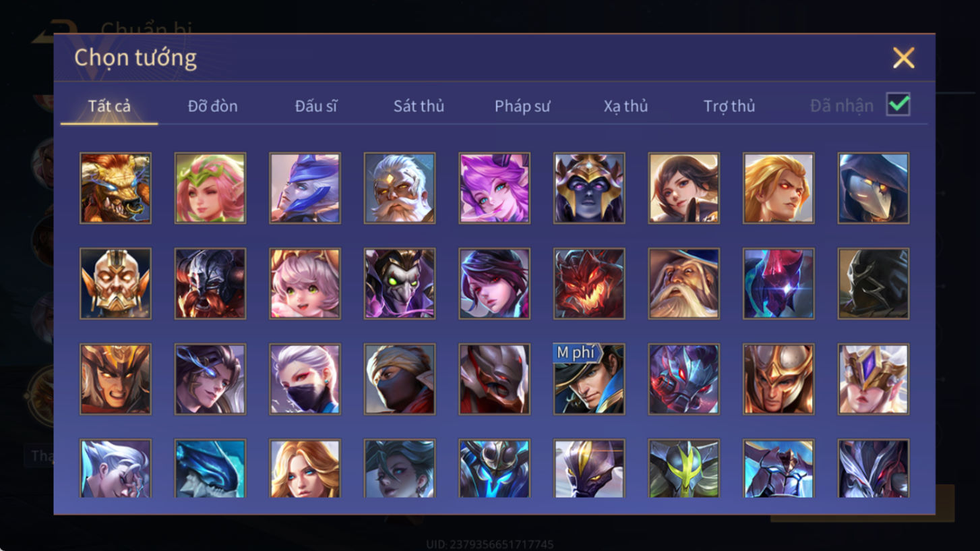Select the hero marked 'M phí'
Viewport: 980px width, 551px height.
589,379
